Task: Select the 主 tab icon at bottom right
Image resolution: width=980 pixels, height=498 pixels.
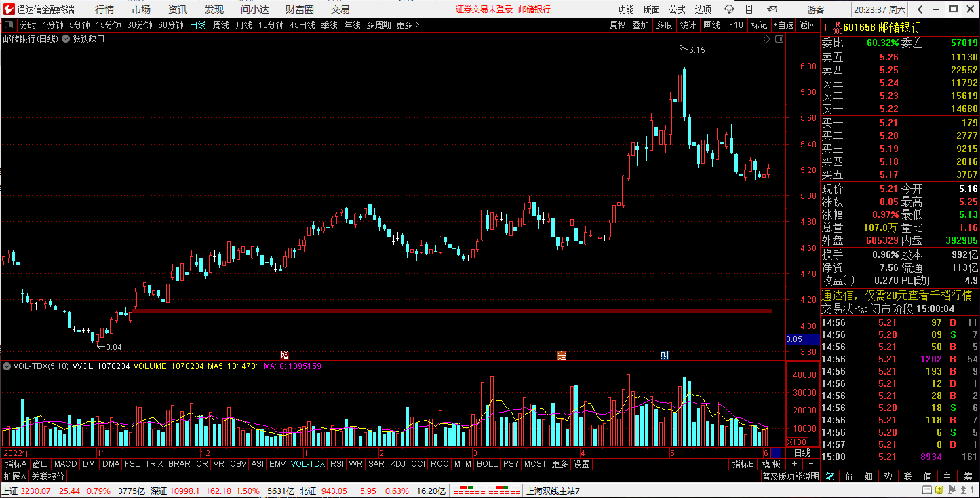Action: [947, 476]
